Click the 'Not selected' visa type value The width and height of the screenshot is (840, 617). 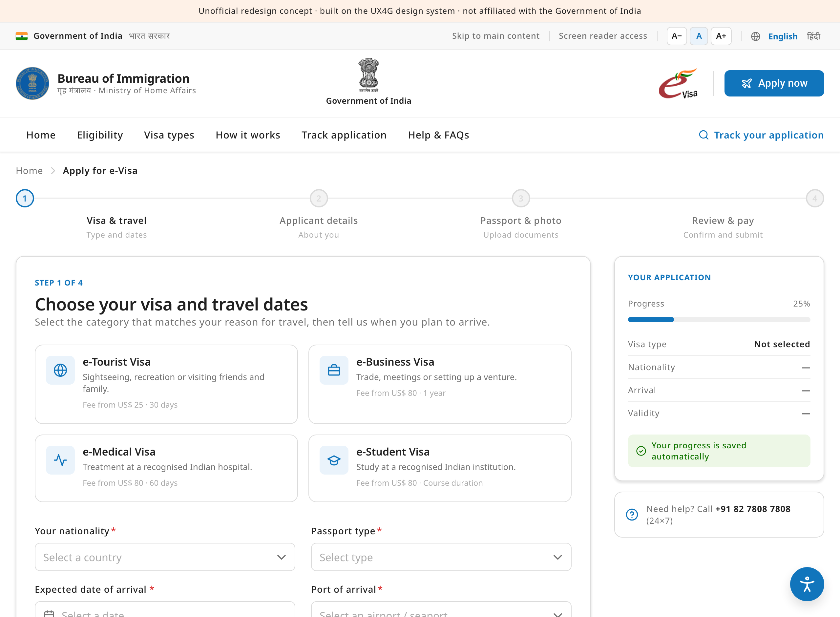coord(782,344)
